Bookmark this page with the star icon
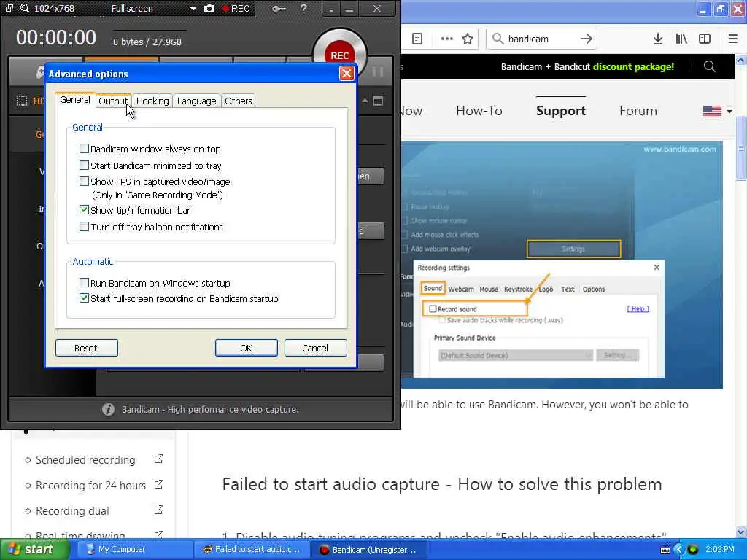This screenshot has height=560, width=747. (468, 39)
